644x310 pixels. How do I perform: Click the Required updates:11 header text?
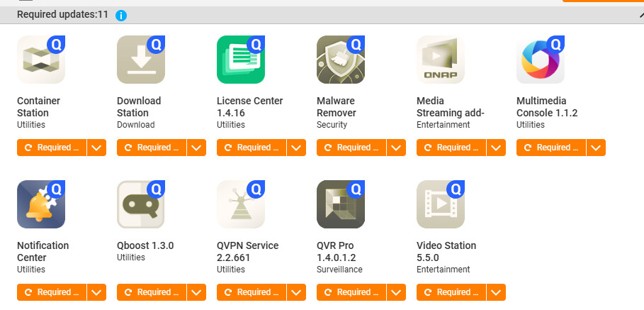pyautogui.click(x=62, y=15)
